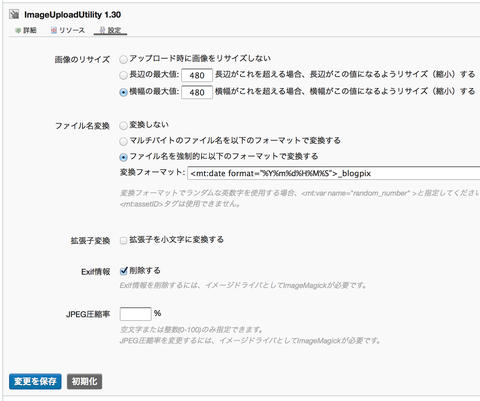480x401 pixels.
Task: Enable 拡張子を小文字に変換する checkbox
Action: point(123,240)
